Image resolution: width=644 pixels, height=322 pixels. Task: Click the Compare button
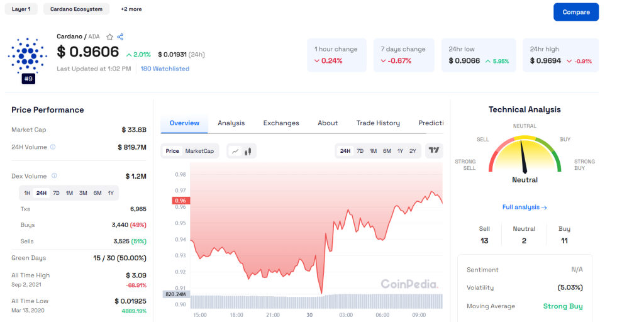click(x=575, y=12)
